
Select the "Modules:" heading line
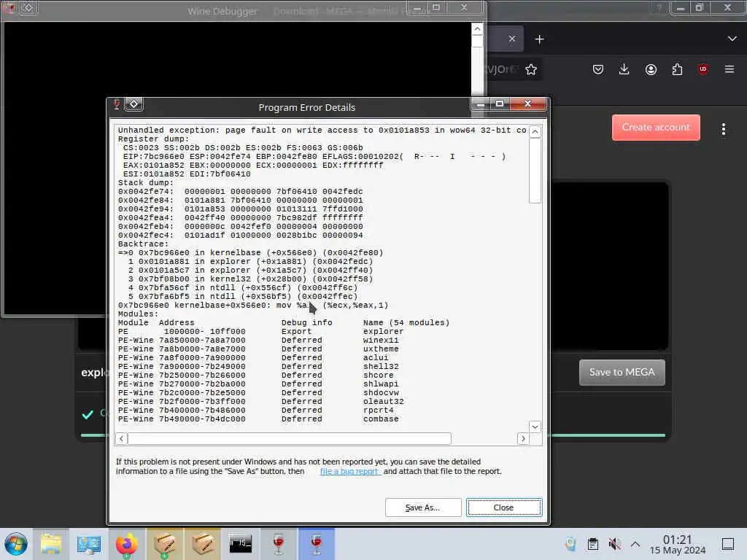[x=138, y=314]
